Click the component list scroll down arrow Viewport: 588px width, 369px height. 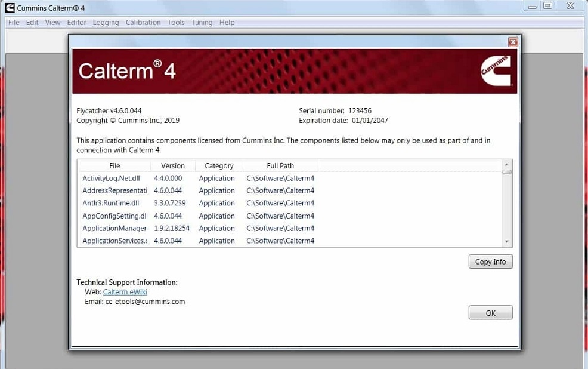507,242
